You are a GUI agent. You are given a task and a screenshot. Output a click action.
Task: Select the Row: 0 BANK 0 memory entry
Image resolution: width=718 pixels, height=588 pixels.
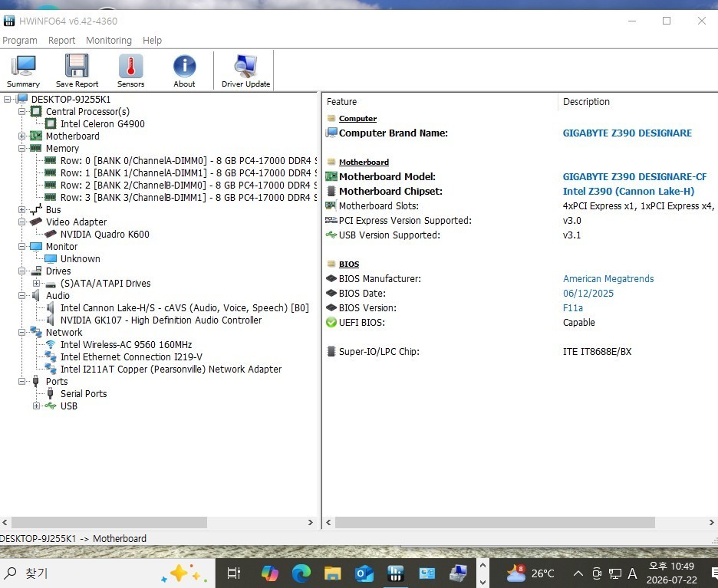click(x=188, y=161)
